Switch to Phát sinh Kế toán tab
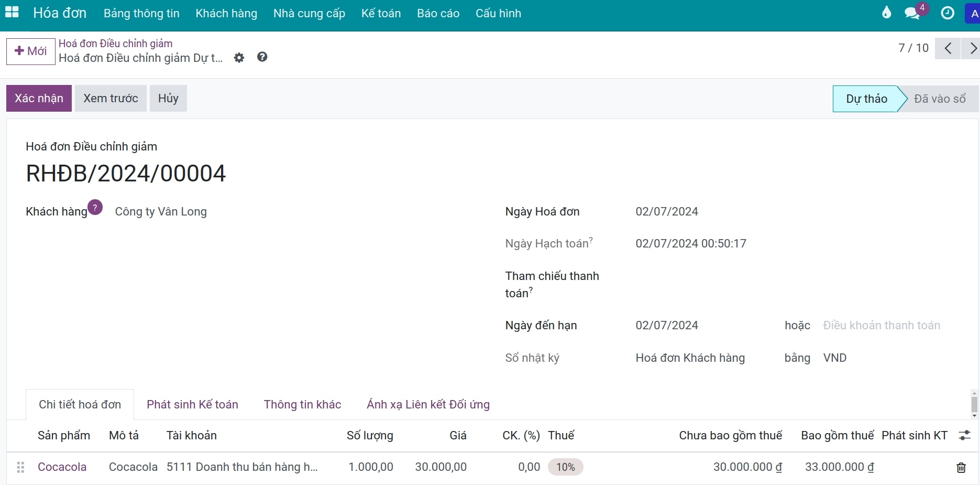The image size is (980, 485). 192,405
